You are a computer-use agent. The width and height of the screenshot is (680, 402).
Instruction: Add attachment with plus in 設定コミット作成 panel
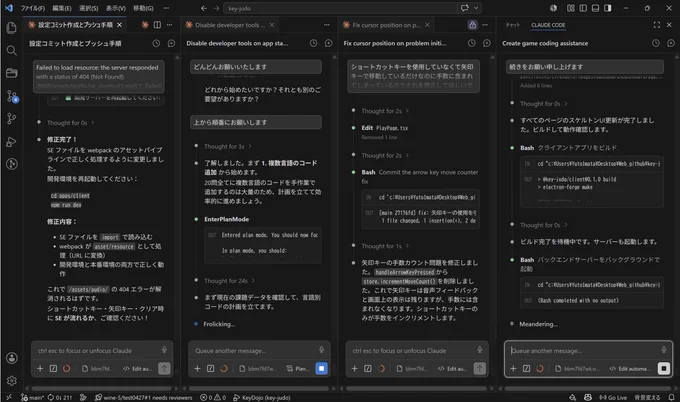40,369
